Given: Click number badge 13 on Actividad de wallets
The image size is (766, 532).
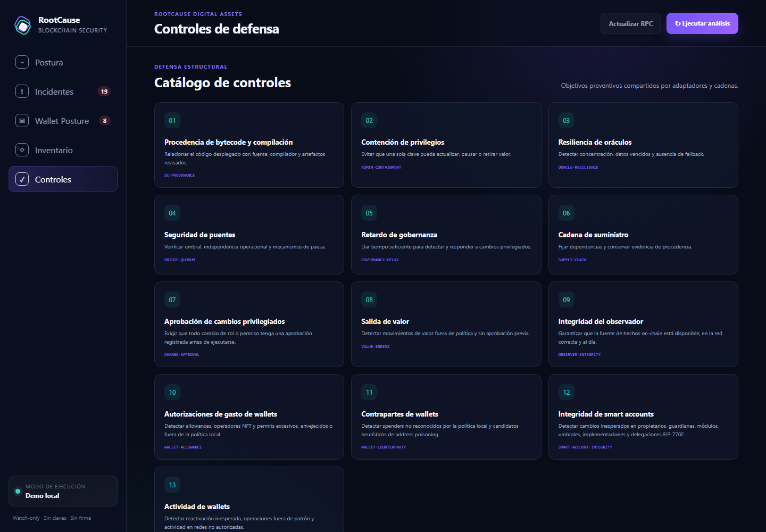Looking at the screenshot, I should pos(172,485).
